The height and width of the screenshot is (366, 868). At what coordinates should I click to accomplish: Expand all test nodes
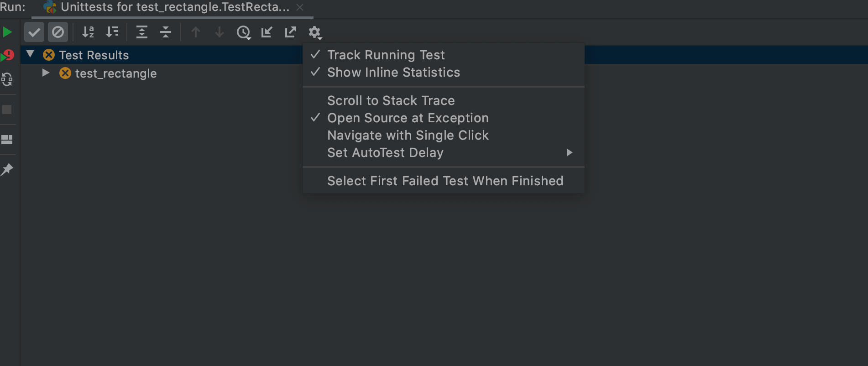142,32
